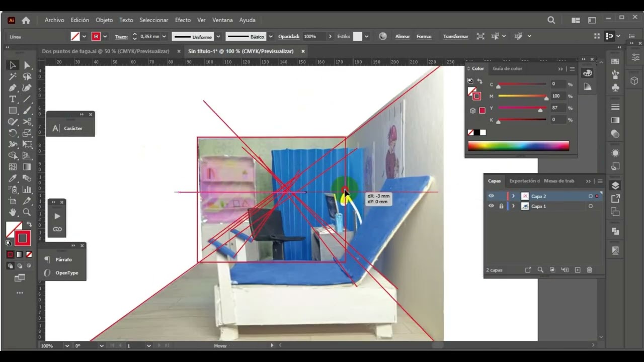
Task: Select the Eyedropper tool
Action: tap(13, 178)
